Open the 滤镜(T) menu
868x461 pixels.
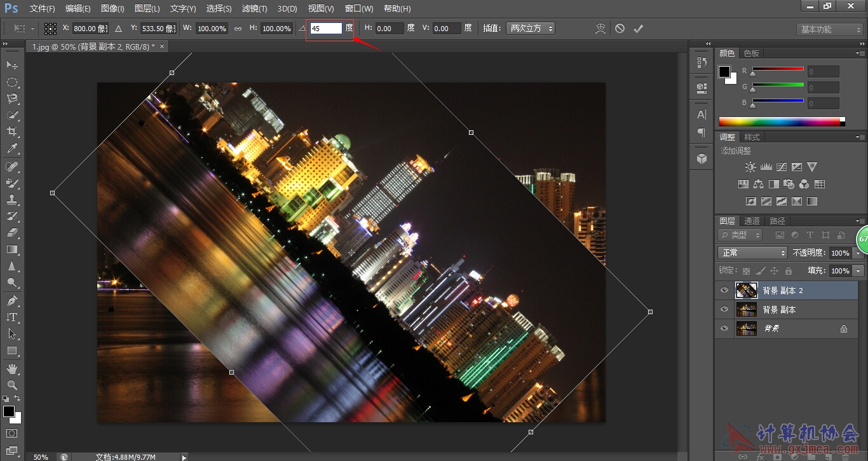tap(255, 9)
